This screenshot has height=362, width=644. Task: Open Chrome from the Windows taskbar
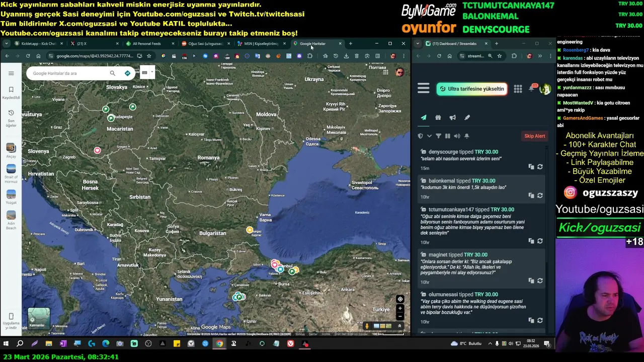(x=219, y=344)
